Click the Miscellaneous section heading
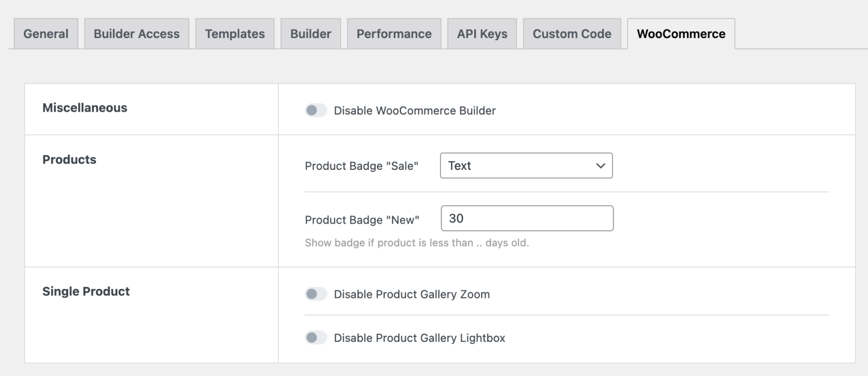 click(85, 108)
